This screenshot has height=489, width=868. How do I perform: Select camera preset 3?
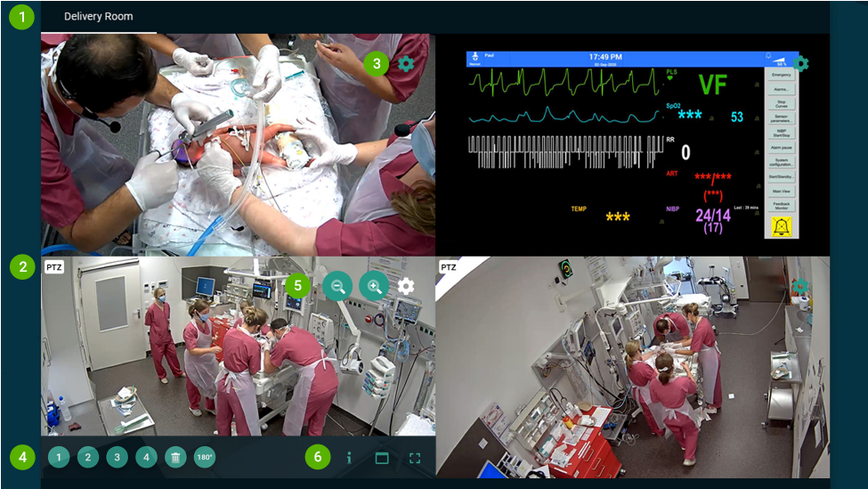pos(118,458)
